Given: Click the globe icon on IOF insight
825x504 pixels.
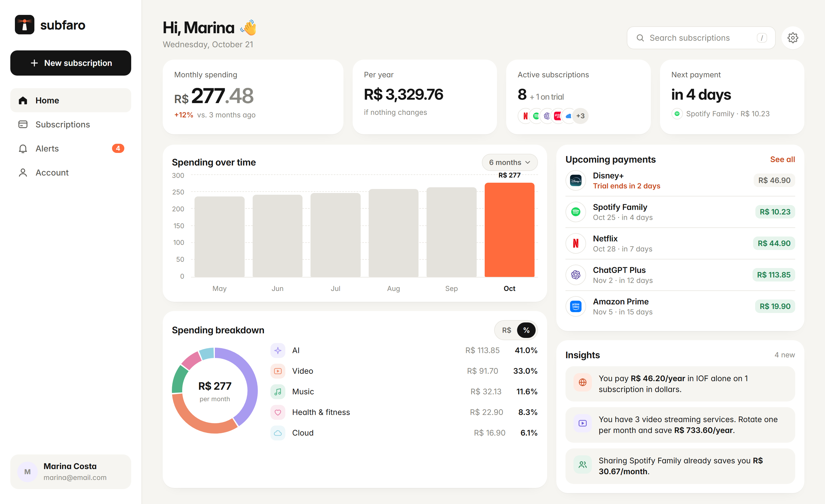Looking at the screenshot, I should click(x=583, y=382).
